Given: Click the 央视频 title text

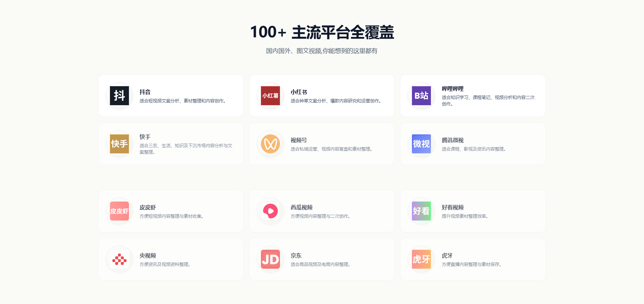Looking at the screenshot, I should tap(148, 255).
